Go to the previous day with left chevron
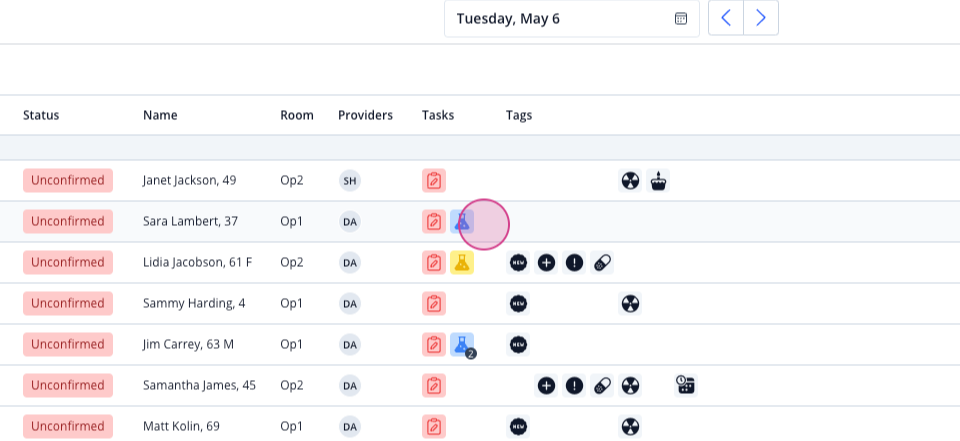 click(726, 18)
